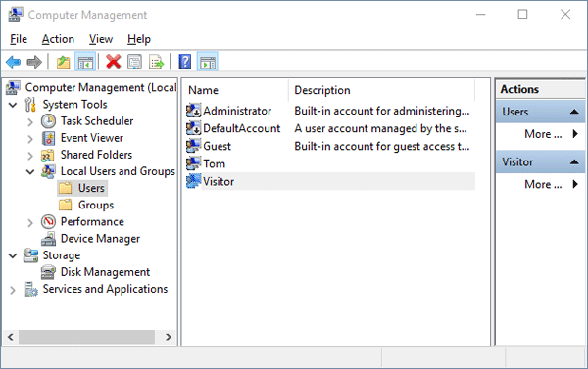588x369 pixels.
Task: Collapse the System Tools node
Action: tap(13, 105)
